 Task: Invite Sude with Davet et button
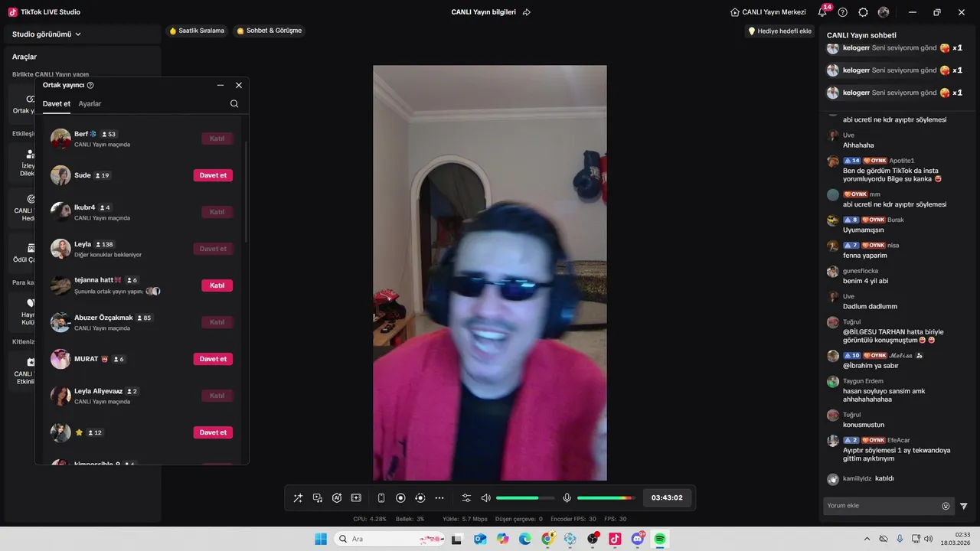coord(213,175)
